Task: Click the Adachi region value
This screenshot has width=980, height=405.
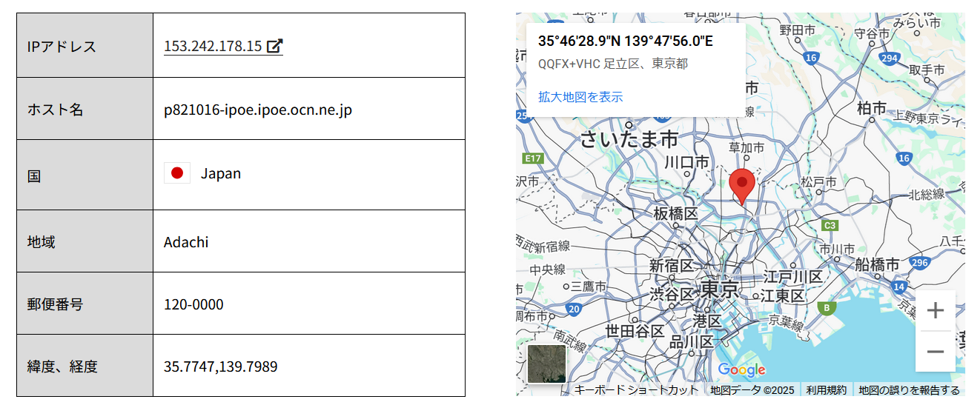Action: 186,241
